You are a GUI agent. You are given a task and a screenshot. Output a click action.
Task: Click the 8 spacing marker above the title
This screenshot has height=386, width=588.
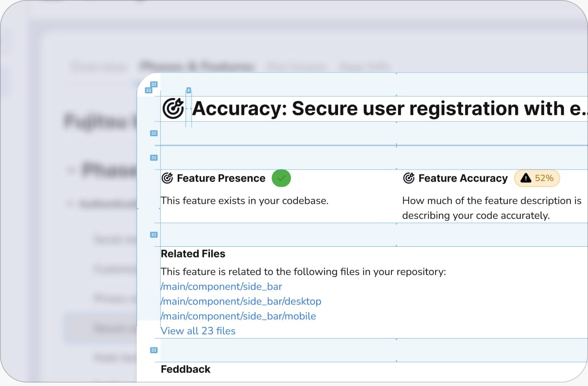(189, 90)
